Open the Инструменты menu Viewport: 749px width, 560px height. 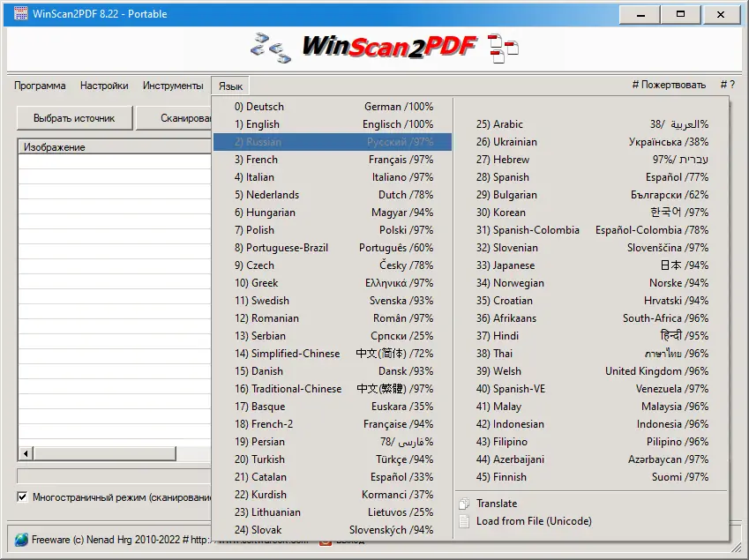point(173,86)
